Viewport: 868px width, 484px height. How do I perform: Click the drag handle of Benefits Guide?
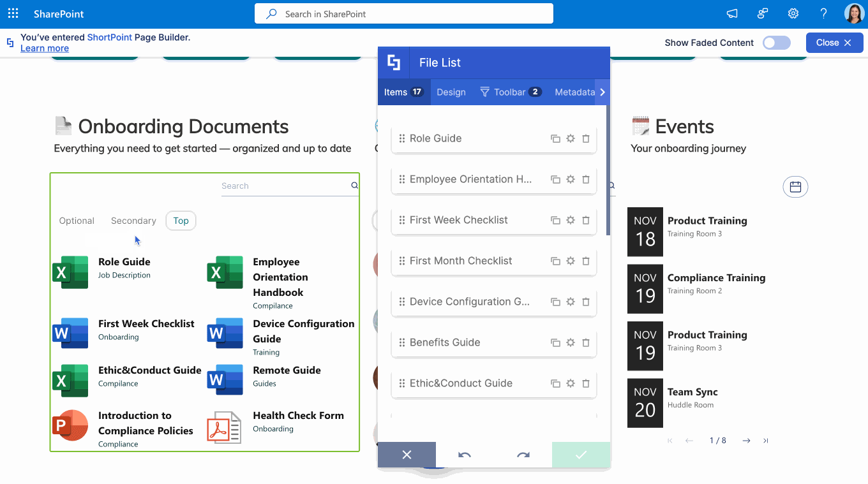click(402, 342)
